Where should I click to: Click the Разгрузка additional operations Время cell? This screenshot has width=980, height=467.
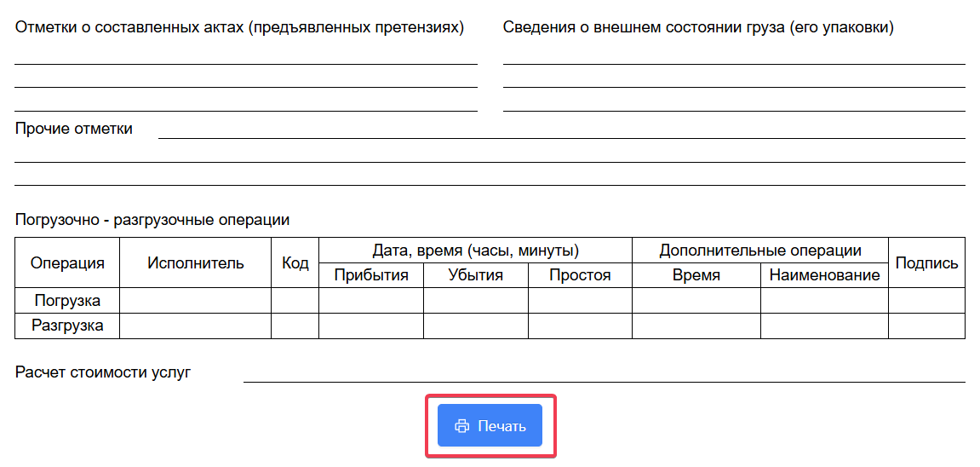point(696,326)
